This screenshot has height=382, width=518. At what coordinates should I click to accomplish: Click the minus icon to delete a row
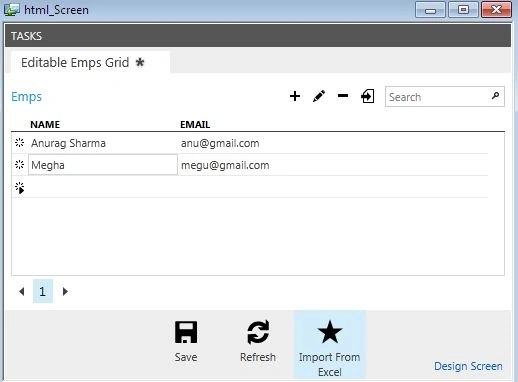click(343, 96)
